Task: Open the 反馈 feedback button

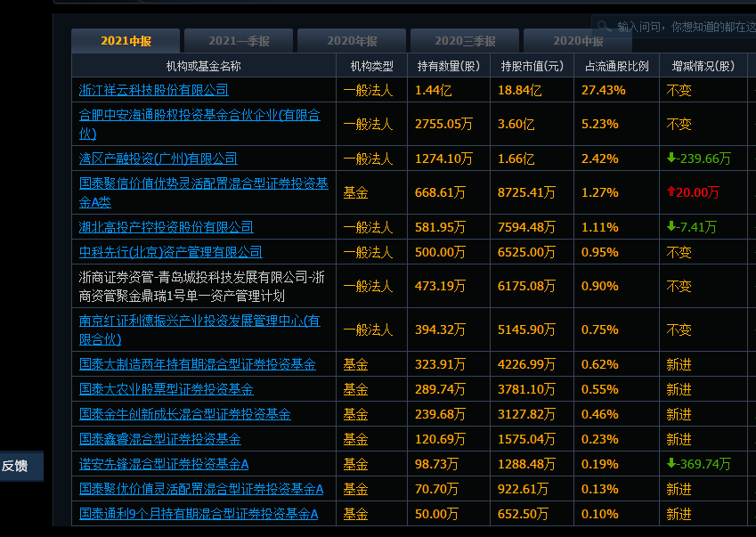Action: 21,466
